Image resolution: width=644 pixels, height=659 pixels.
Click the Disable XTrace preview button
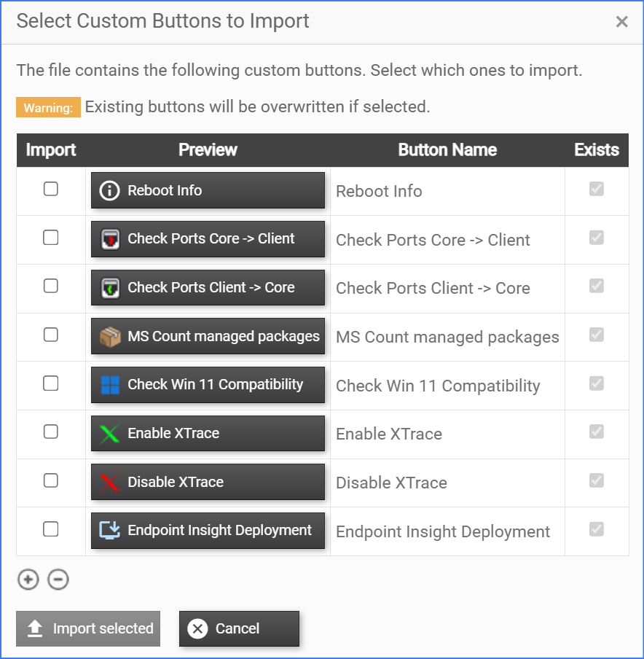[208, 482]
